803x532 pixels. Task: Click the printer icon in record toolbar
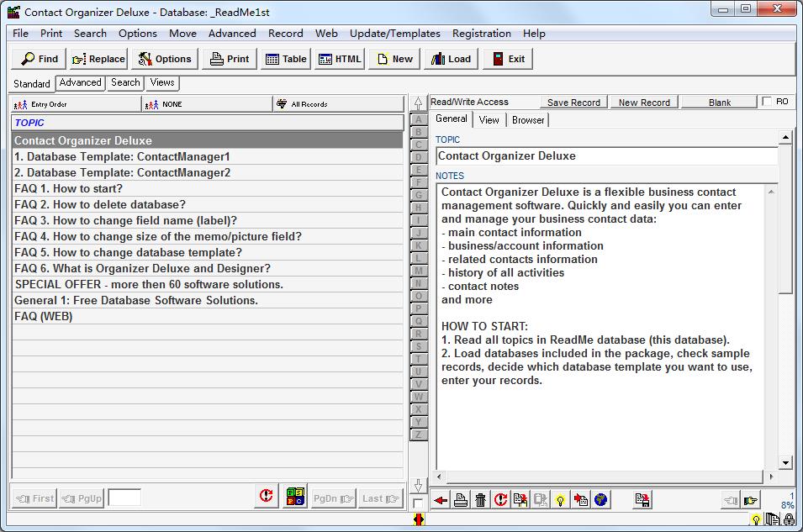pos(461,500)
